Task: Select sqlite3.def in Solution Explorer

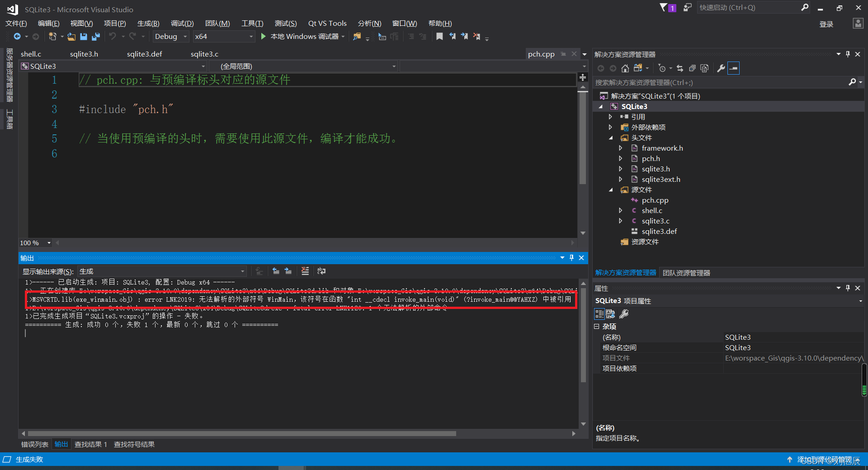Action: (659, 231)
